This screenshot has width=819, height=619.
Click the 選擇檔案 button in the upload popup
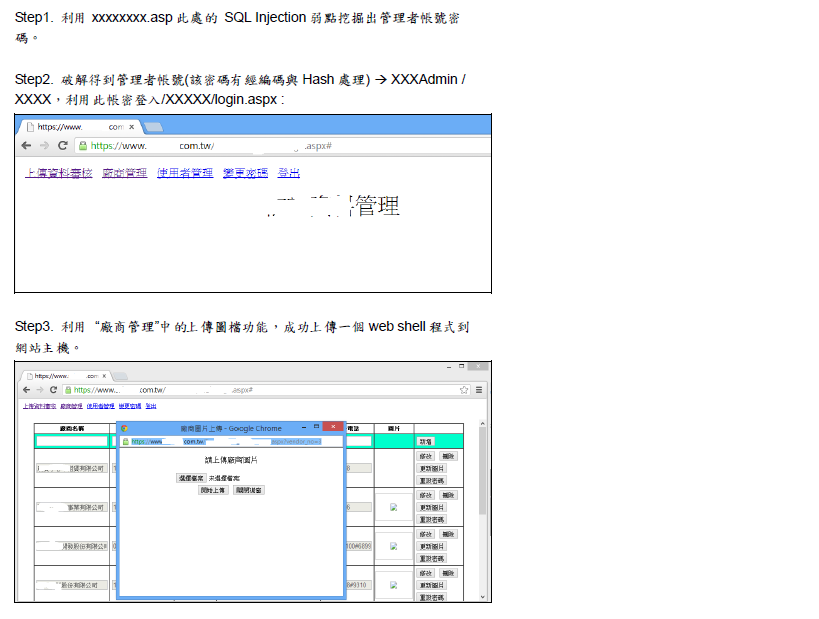(x=191, y=479)
